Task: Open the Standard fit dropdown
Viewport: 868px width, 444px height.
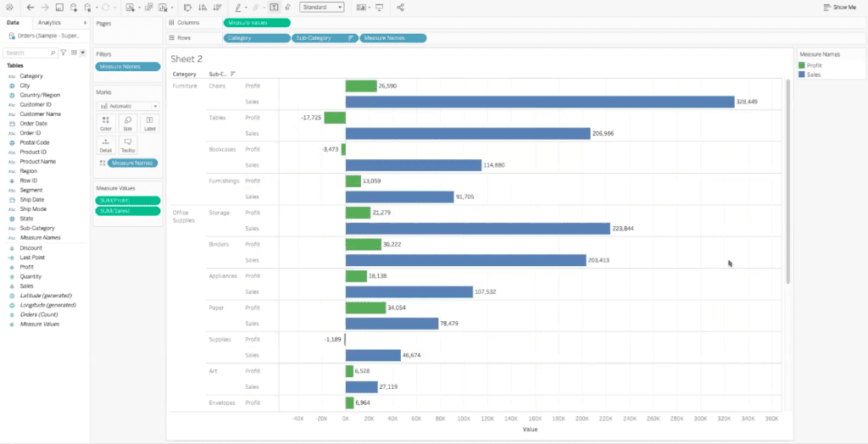Action: (322, 8)
